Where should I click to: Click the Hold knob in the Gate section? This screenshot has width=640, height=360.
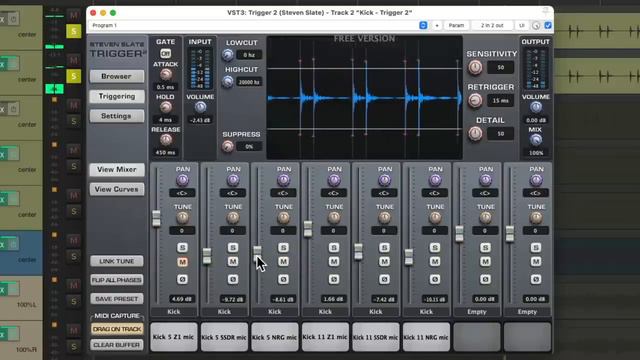pos(166,107)
